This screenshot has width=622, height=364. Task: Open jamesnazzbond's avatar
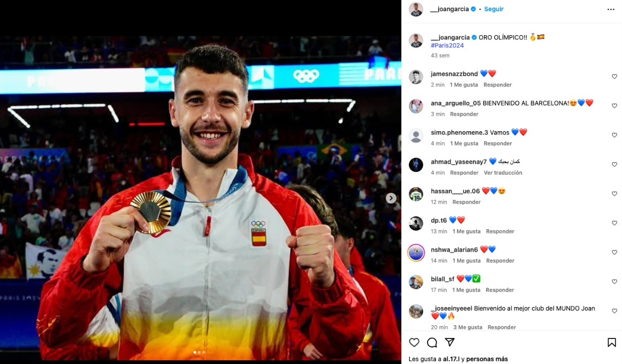pos(416,77)
